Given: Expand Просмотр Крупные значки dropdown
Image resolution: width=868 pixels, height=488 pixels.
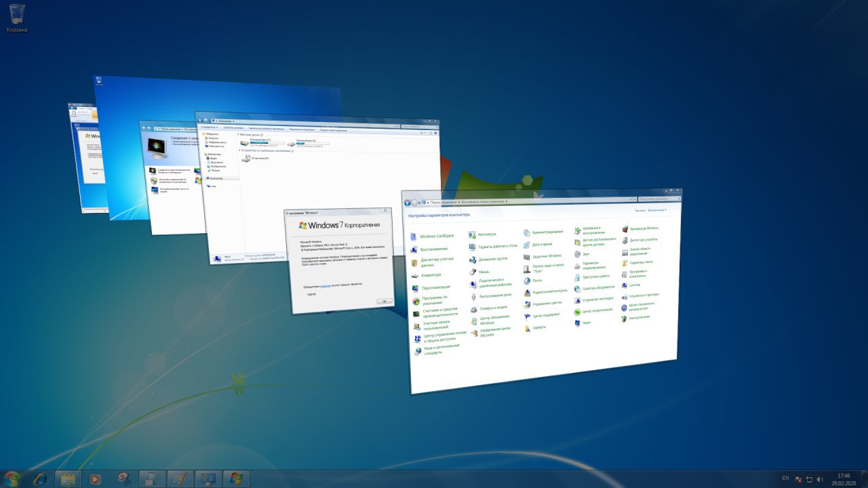Looking at the screenshot, I should [x=657, y=211].
